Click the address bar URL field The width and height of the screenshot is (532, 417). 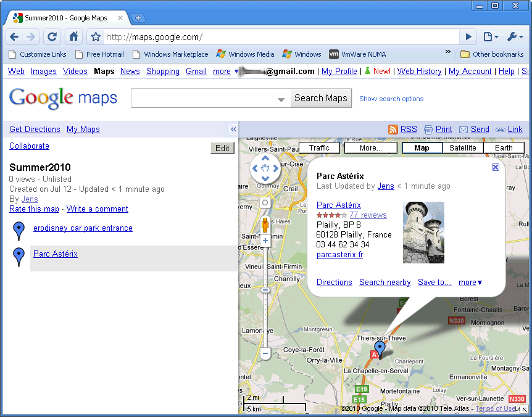(281, 36)
